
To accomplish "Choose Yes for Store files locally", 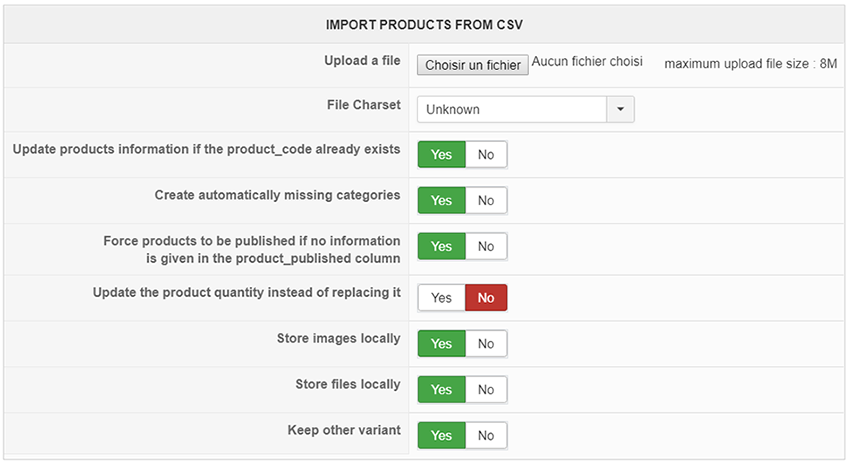I will coord(441,390).
